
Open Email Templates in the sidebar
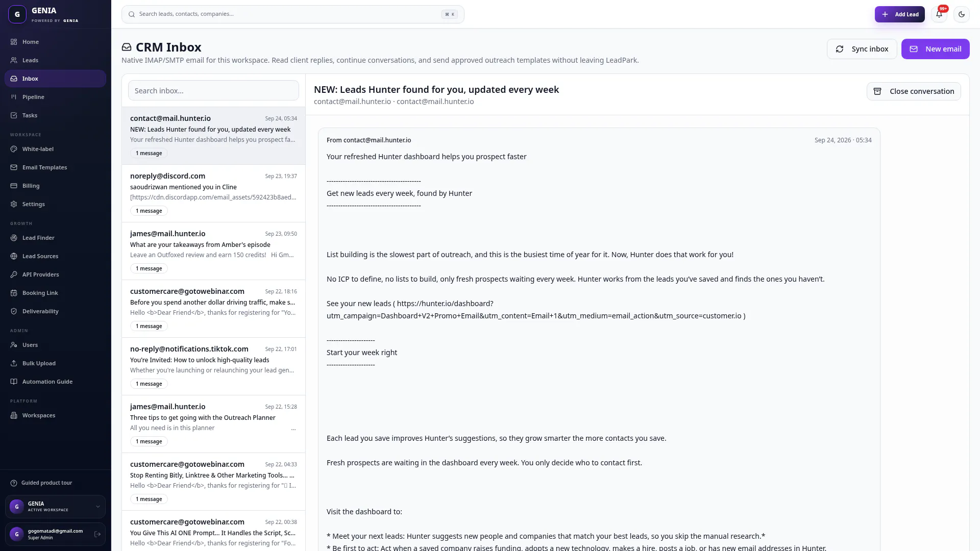click(x=55, y=167)
